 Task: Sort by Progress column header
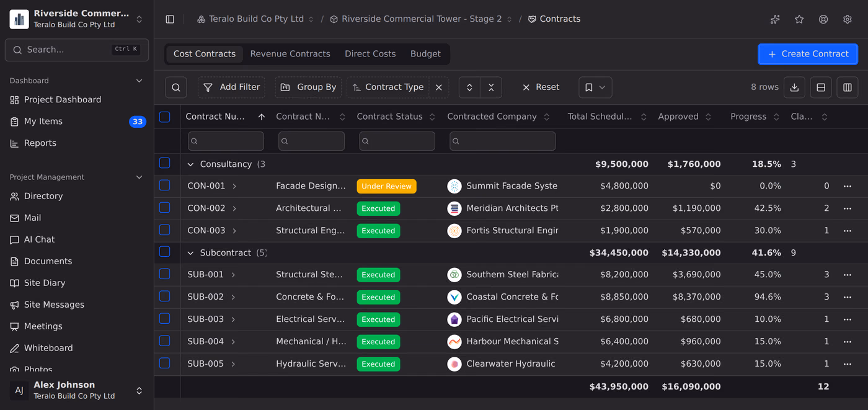tap(754, 117)
